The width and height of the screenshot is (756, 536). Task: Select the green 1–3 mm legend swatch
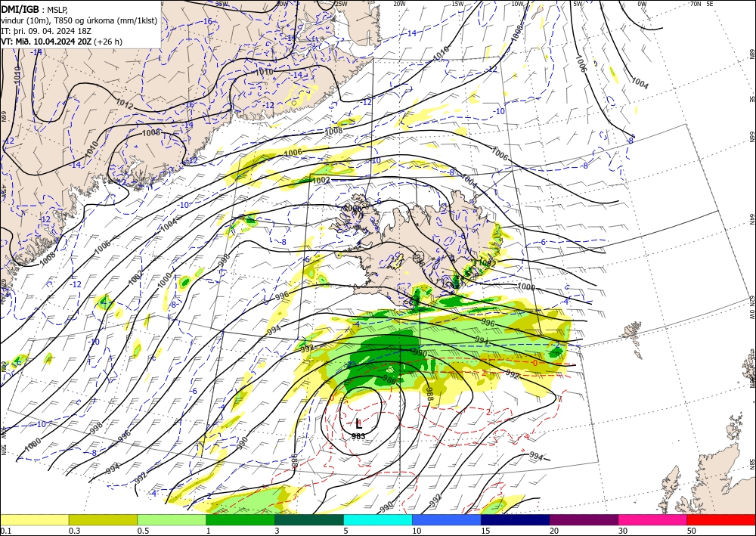click(240, 519)
